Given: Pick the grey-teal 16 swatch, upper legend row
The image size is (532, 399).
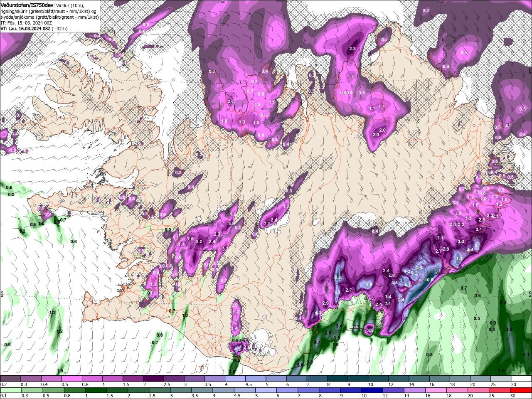Looking at the screenshot, I should pos(439,379).
